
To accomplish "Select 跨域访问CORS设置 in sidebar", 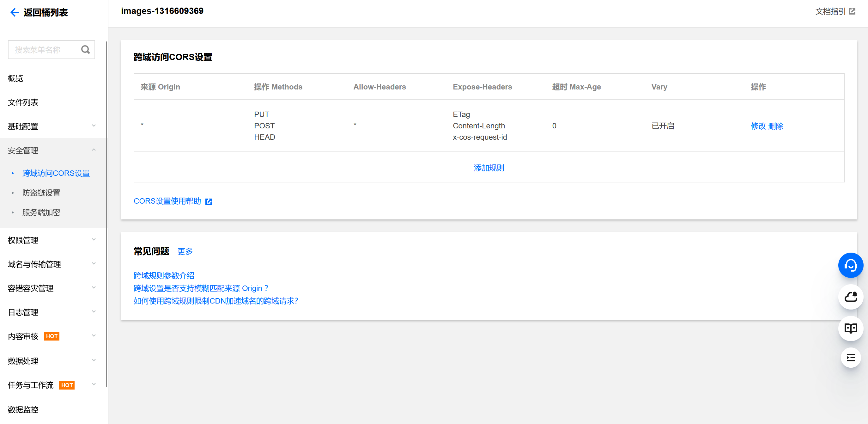I will point(56,173).
